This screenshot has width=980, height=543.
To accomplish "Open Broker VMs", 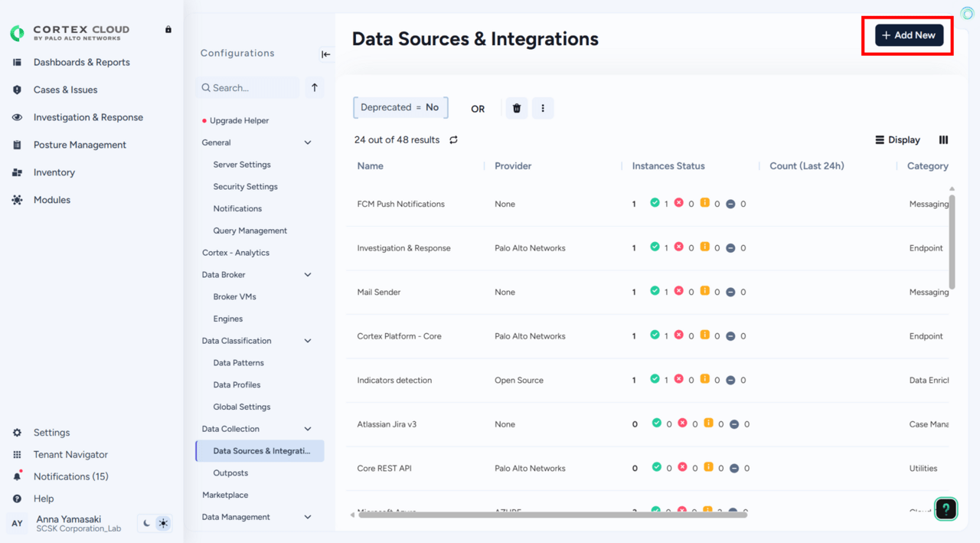I will [x=234, y=296].
